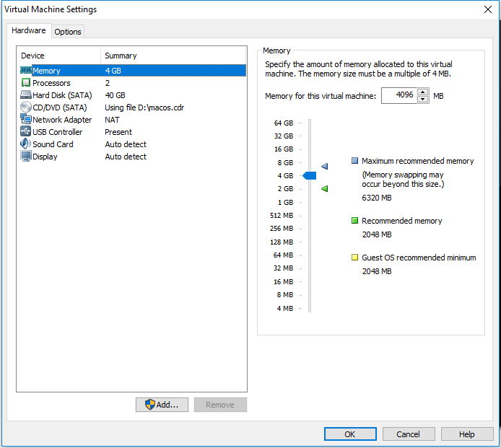
Task: Select the Processors row text
Action: 51,83
